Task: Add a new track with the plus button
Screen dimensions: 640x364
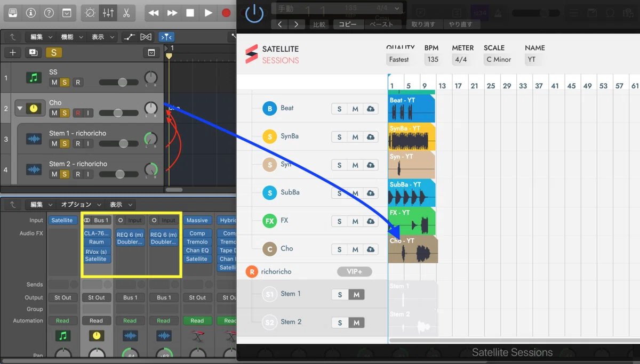Action: (13, 52)
